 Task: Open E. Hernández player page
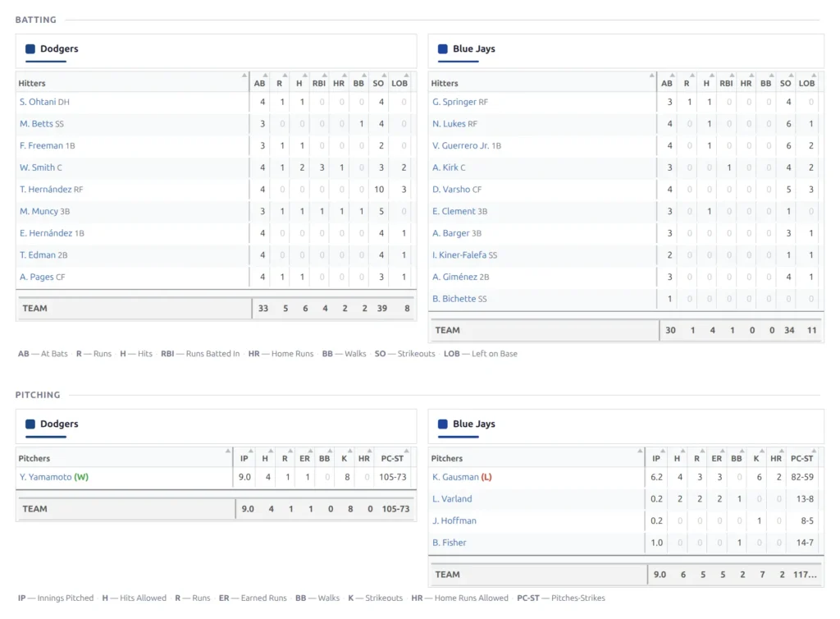(46, 233)
